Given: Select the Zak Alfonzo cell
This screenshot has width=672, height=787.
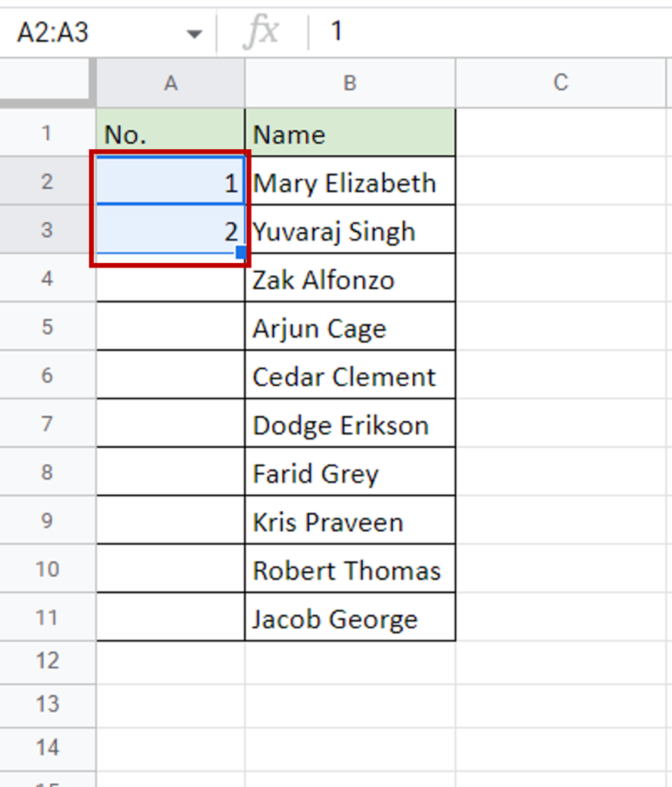Looking at the screenshot, I should pyautogui.click(x=350, y=278).
